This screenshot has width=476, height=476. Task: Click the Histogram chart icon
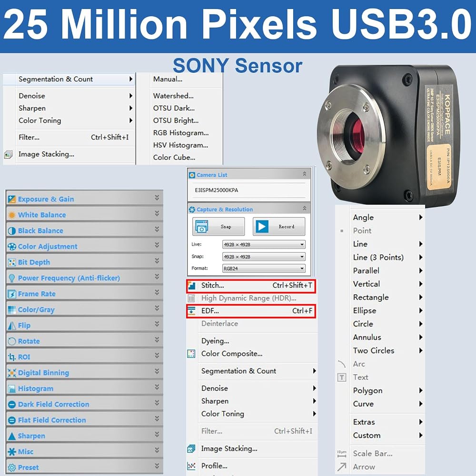pos(12,388)
